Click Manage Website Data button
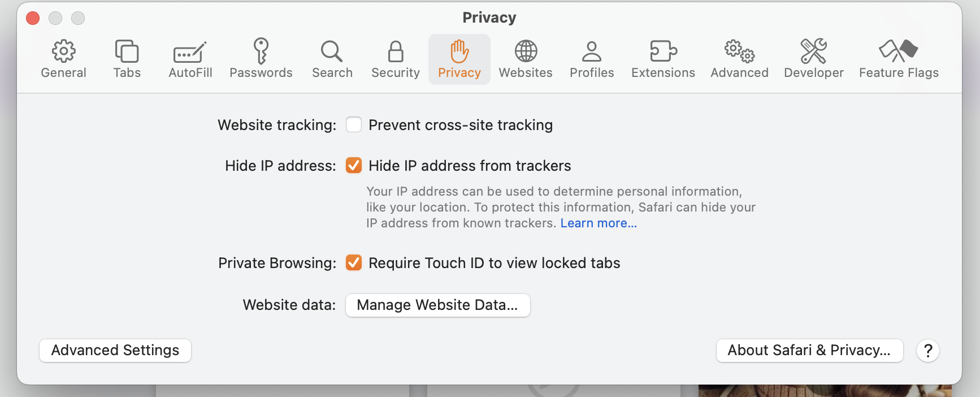Screen dimensions: 980x397 coord(437,305)
